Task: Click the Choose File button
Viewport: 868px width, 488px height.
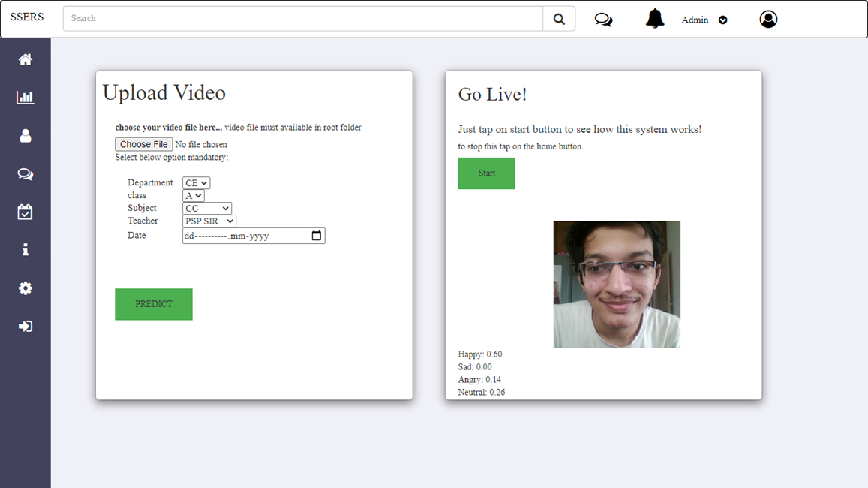Action: (144, 144)
